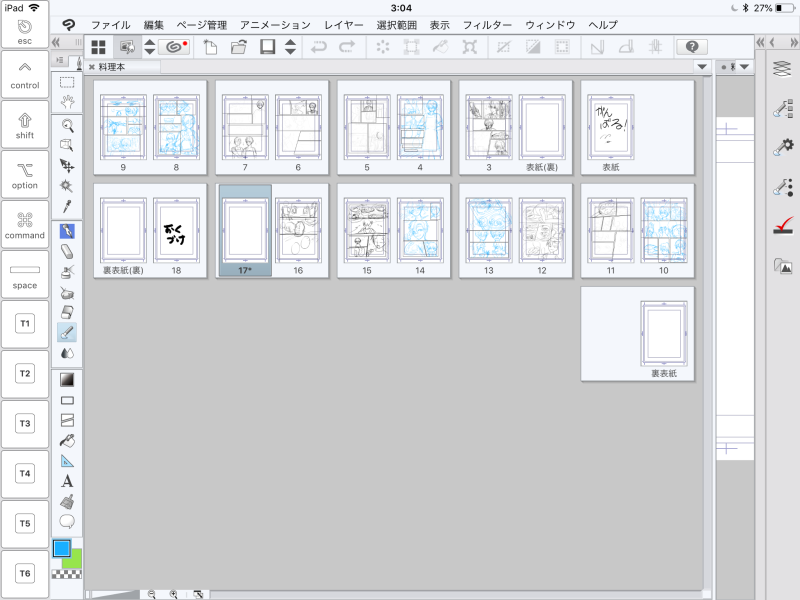Select the Blend droplets tool
The height and width of the screenshot is (600, 800).
click(x=67, y=353)
